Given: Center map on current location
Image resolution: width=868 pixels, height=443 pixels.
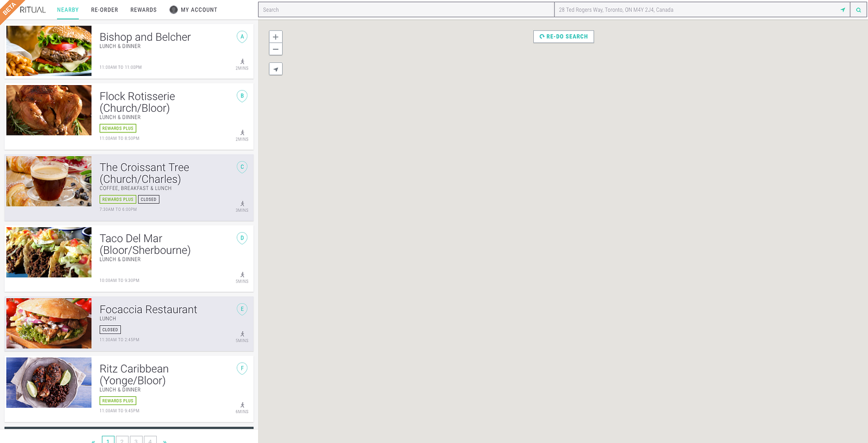Looking at the screenshot, I should point(276,69).
